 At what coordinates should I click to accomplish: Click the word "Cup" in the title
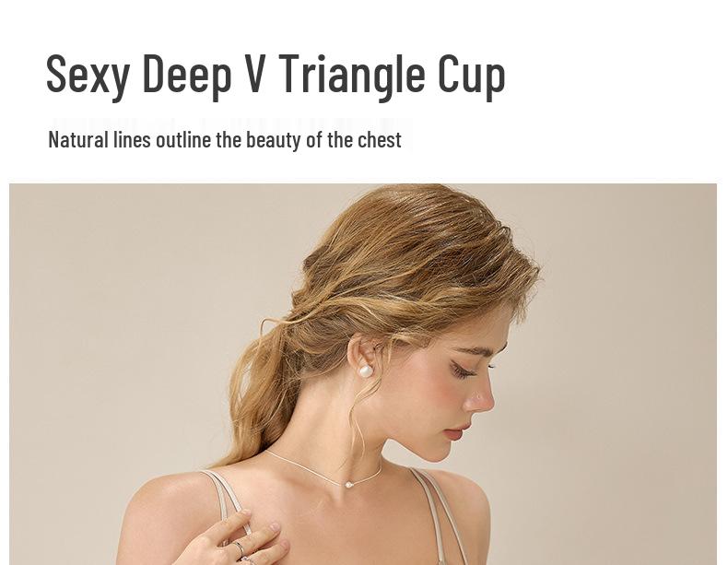(472, 77)
